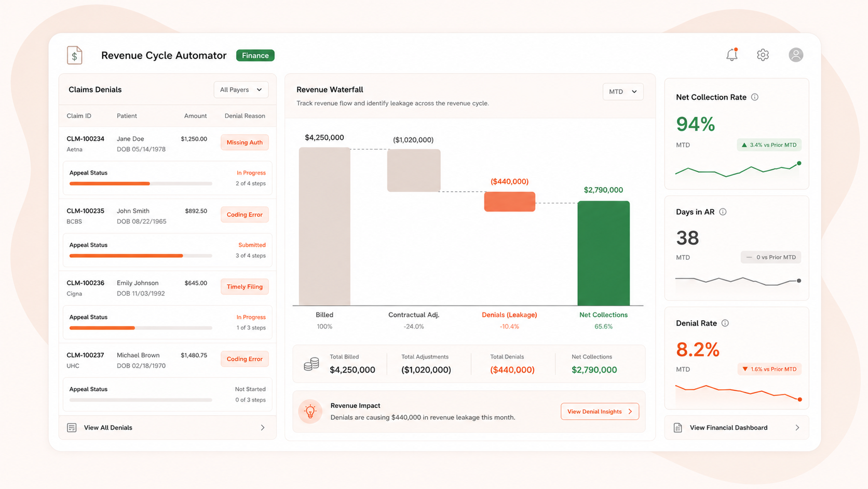Click the Amount column header

click(x=196, y=116)
